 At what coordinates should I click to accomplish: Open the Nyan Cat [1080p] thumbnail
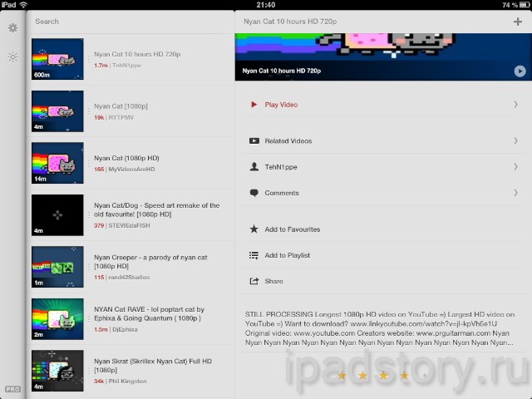(x=57, y=111)
